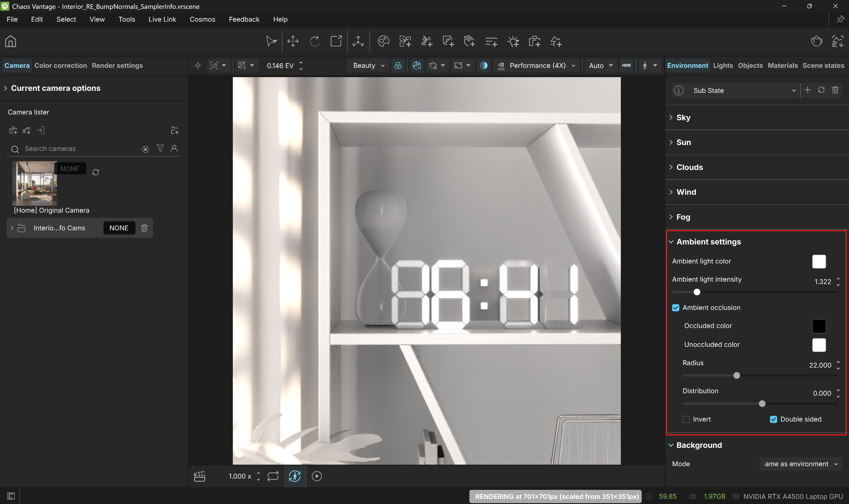Screen dimensions: 849x504
Task: Click the refresh icon beside camera thumbnail
Action: point(96,172)
